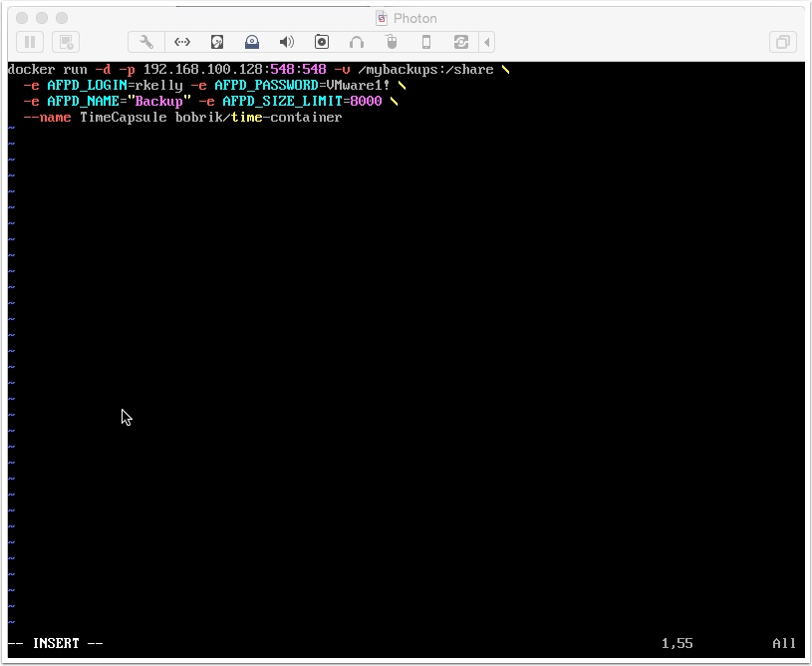
Task: Click AFPD_LOGIN variable name
Action: (87, 86)
